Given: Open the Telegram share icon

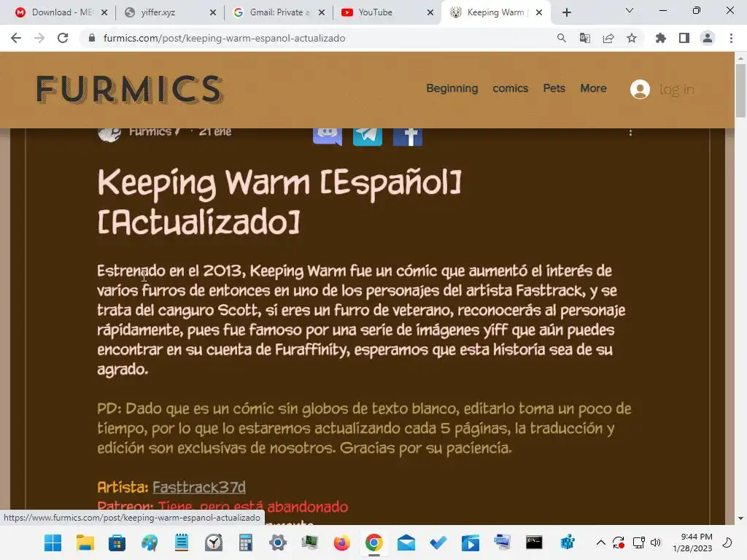Looking at the screenshot, I should [368, 136].
